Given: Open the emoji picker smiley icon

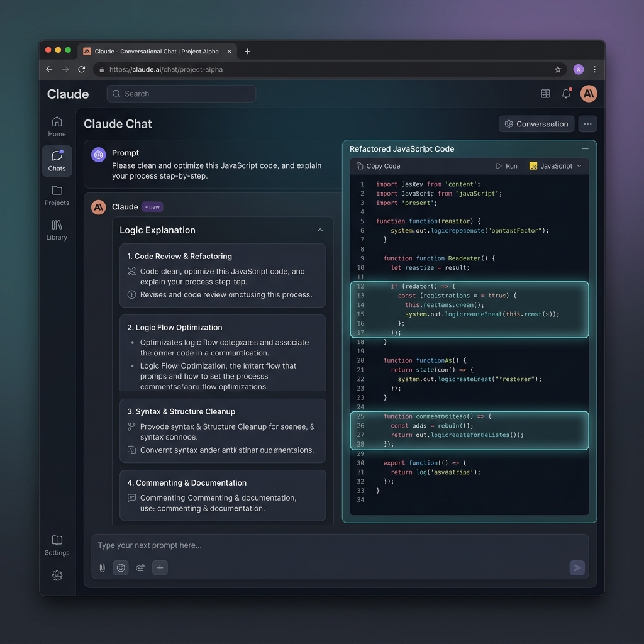Looking at the screenshot, I should click(x=121, y=568).
